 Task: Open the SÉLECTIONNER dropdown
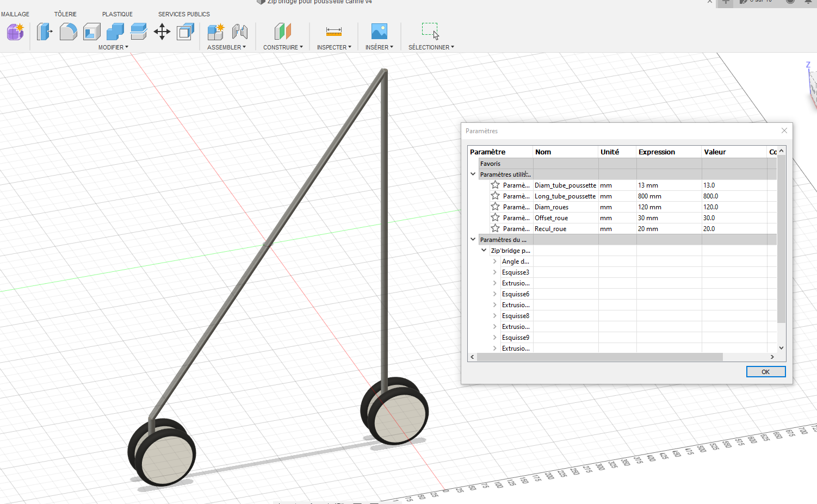pos(431,47)
